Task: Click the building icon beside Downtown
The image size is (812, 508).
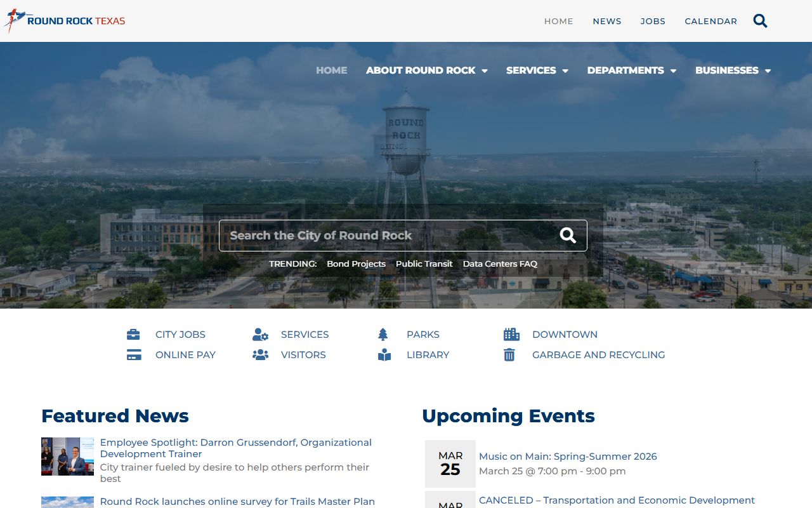Action: [511, 335]
